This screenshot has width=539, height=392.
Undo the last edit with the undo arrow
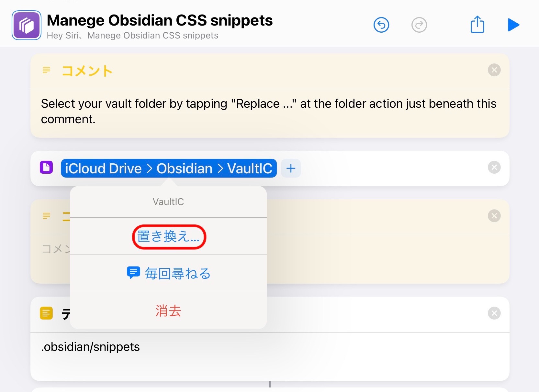pos(381,25)
